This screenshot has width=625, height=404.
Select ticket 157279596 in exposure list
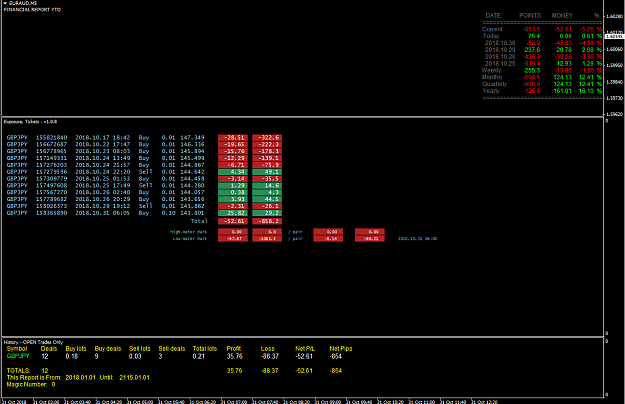[51, 172]
